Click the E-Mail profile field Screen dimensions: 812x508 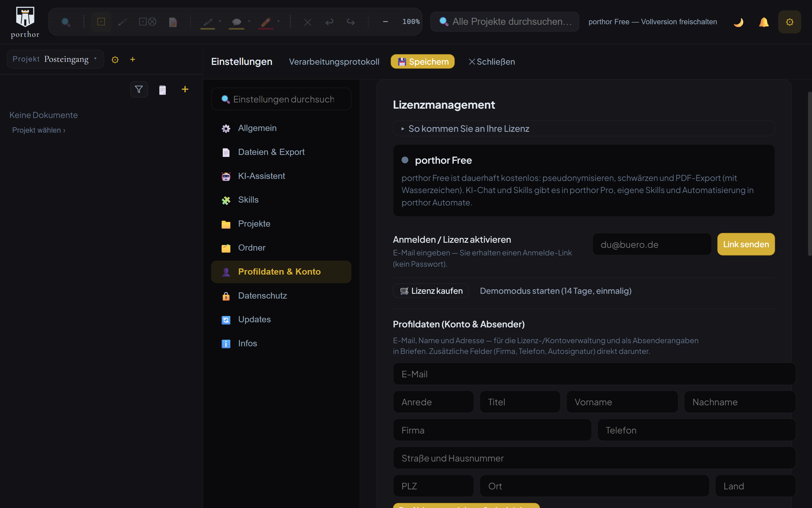[594, 374]
